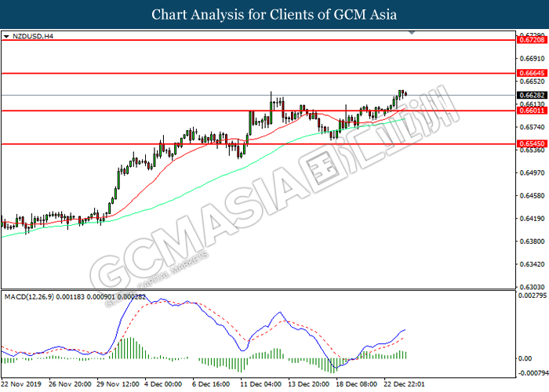
Task: Click the 6 Dec 16:00 time label
Action: pyautogui.click(x=211, y=384)
